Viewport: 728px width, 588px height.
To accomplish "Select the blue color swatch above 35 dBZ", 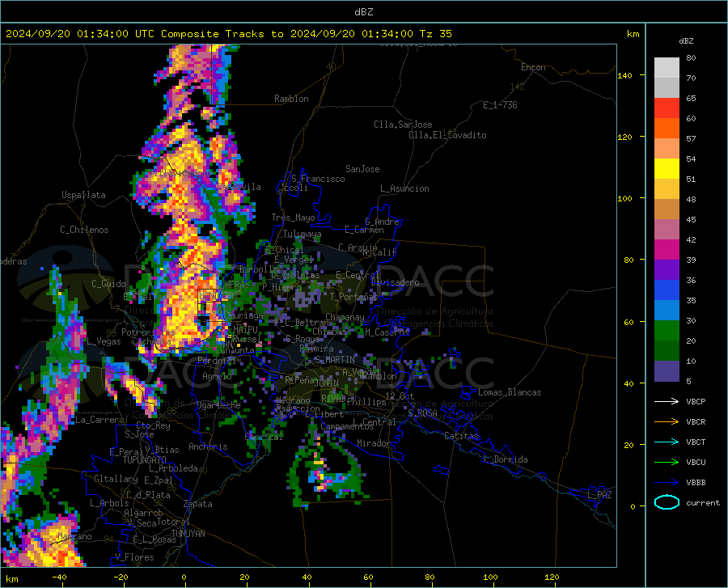I will [667, 290].
